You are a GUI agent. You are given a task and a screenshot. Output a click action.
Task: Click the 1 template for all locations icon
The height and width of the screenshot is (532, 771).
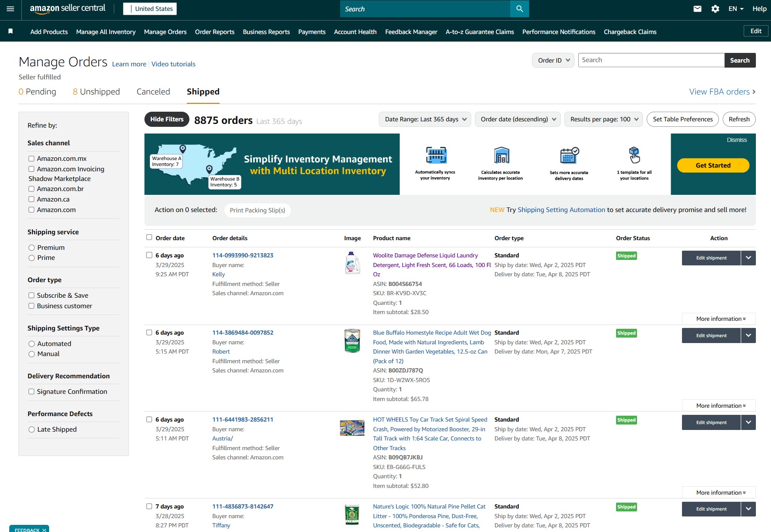[634, 155]
